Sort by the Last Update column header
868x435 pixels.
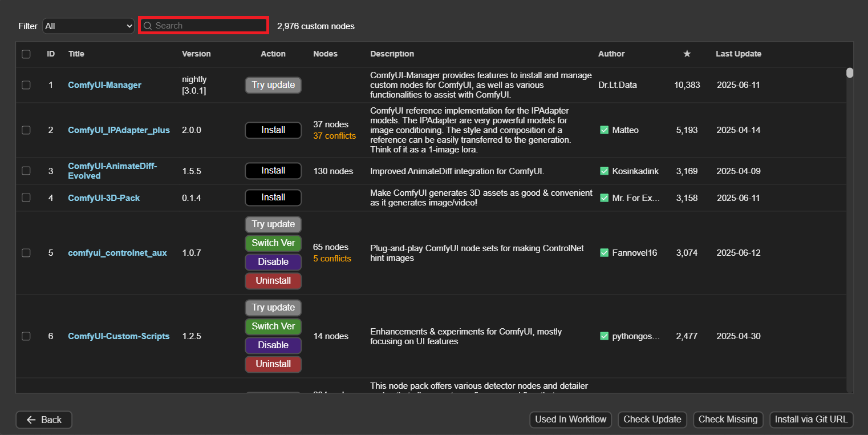(x=738, y=54)
